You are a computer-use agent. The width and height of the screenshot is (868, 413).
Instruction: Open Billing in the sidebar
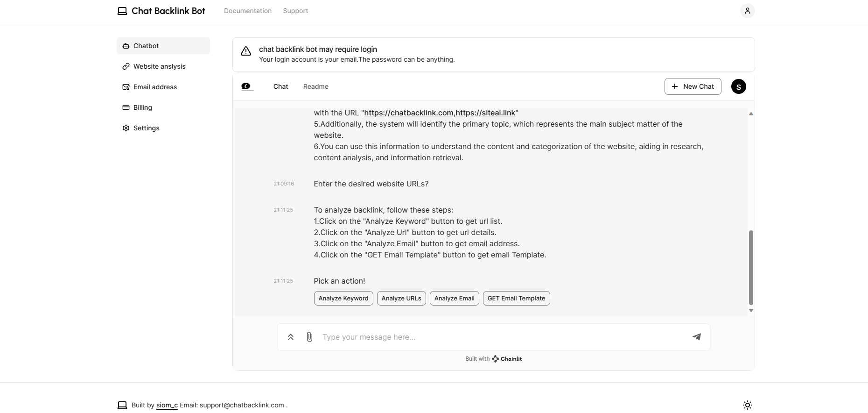coord(142,107)
